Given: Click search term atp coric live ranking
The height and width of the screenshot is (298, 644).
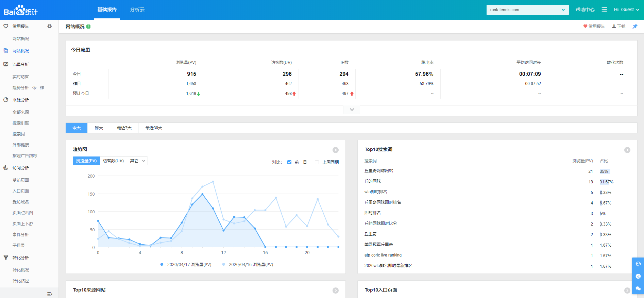Looking at the screenshot, I should pos(383,255).
